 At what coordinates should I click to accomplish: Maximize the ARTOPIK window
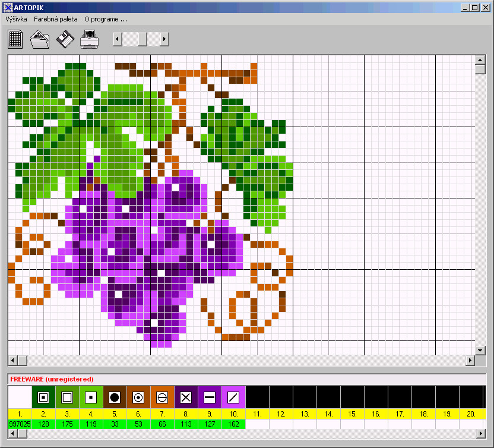point(474,8)
